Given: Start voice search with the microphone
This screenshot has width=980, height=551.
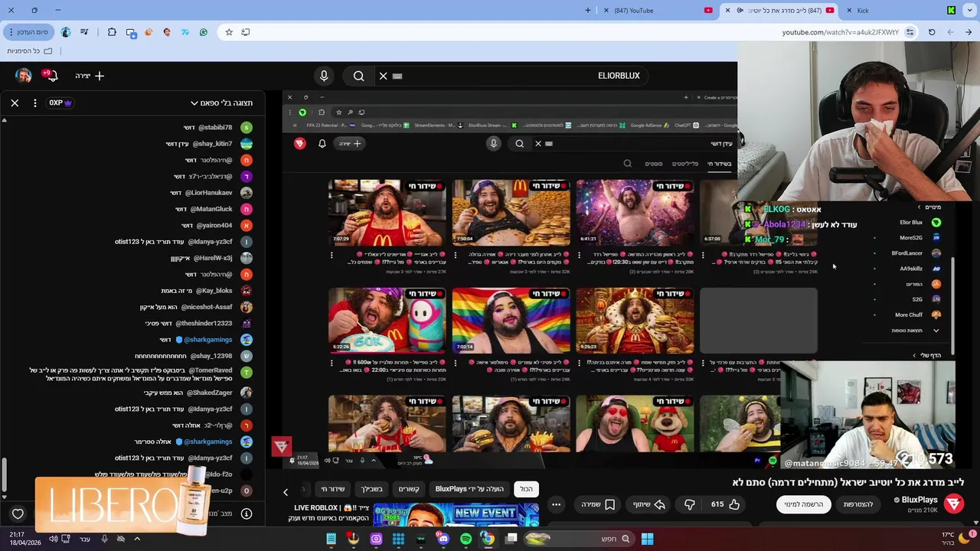Looking at the screenshot, I should click(324, 76).
